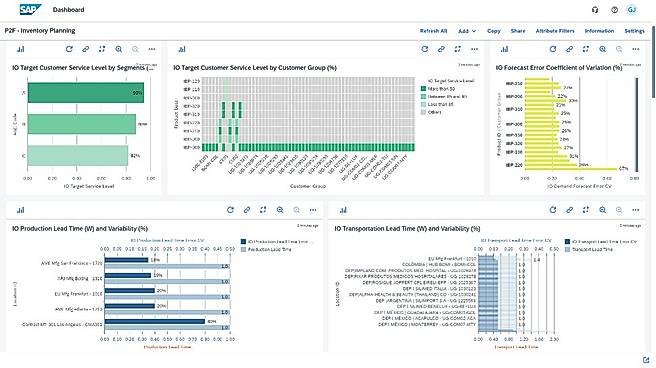Zoom in on Transportation Lead Time chart

tap(602, 210)
